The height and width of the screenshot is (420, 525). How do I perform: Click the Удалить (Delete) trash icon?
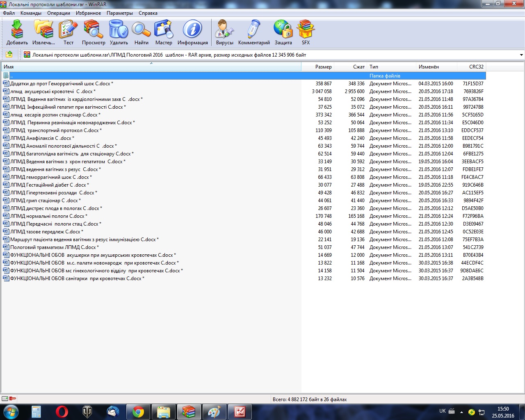(119, 32)
